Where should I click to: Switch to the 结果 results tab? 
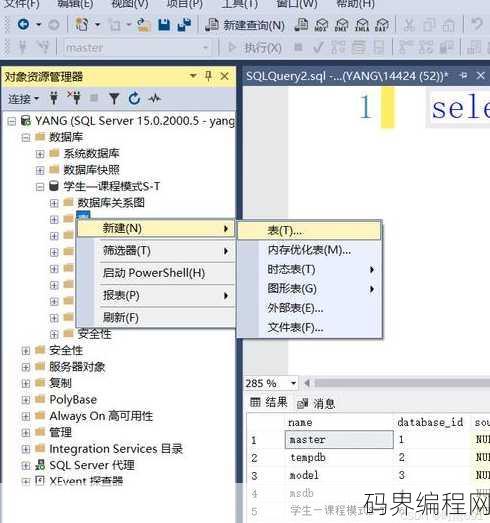click(x=269, y=403)
